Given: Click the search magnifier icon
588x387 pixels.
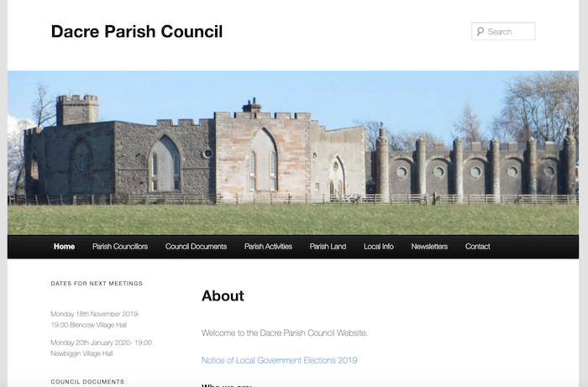Looking at the screenshot, I should pos(480,32).
